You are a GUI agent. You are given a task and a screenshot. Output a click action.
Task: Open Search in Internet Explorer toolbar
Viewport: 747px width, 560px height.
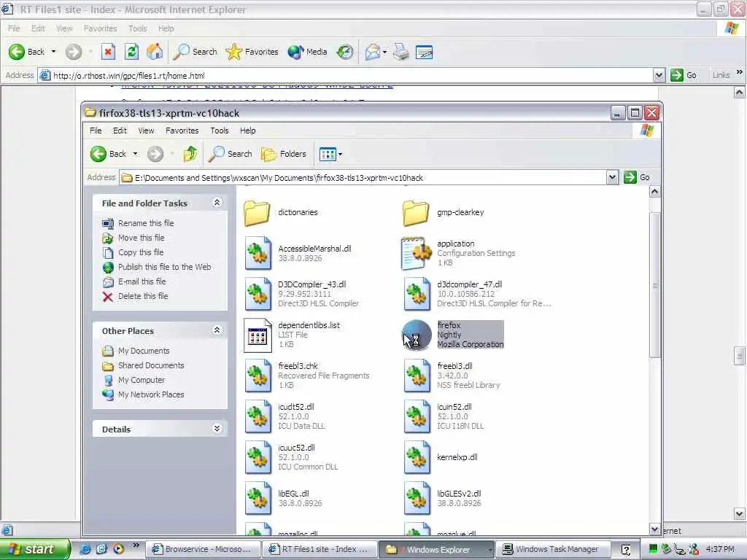195,52
